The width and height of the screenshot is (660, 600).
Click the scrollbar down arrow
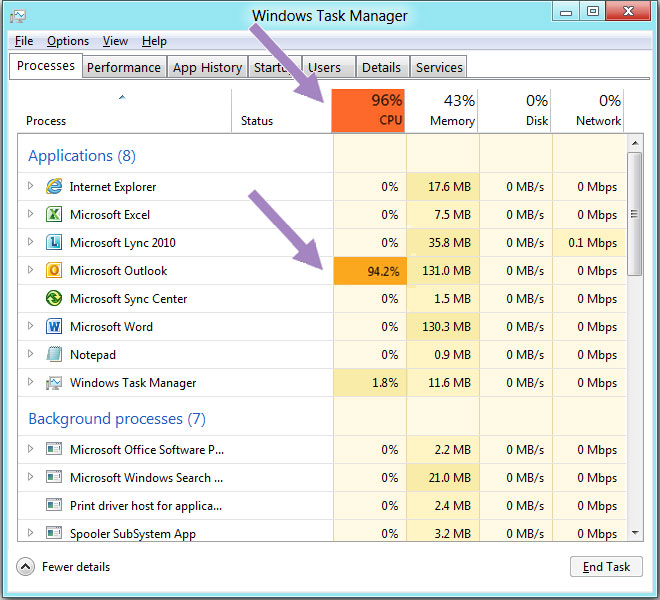pyautogui.click(x=635, y=533)
